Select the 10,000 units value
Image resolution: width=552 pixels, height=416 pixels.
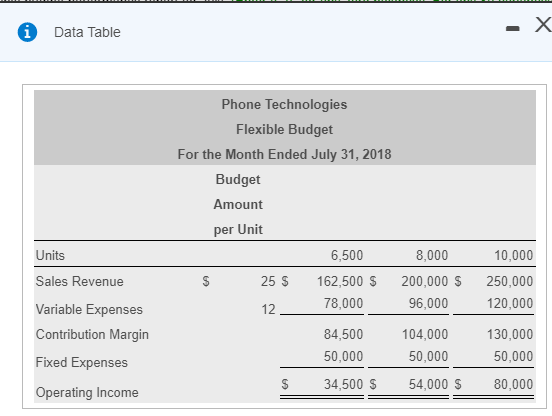click(514, 255)
